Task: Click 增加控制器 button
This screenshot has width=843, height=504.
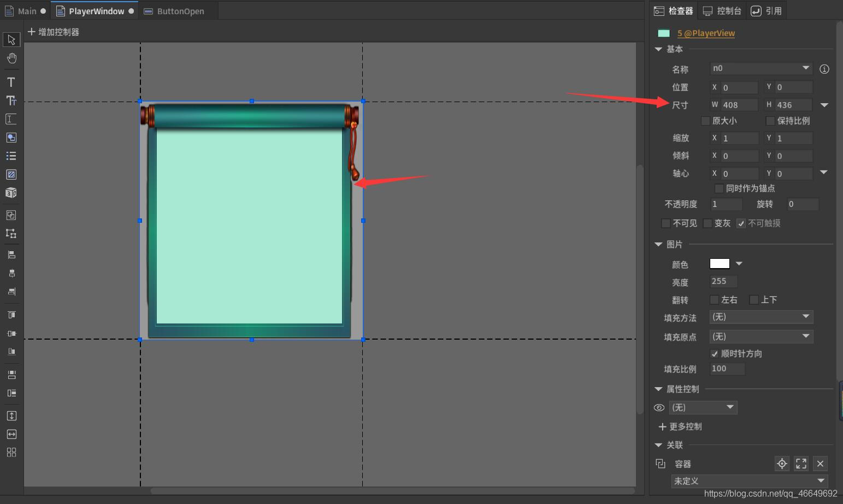Action: coord(54,32)
